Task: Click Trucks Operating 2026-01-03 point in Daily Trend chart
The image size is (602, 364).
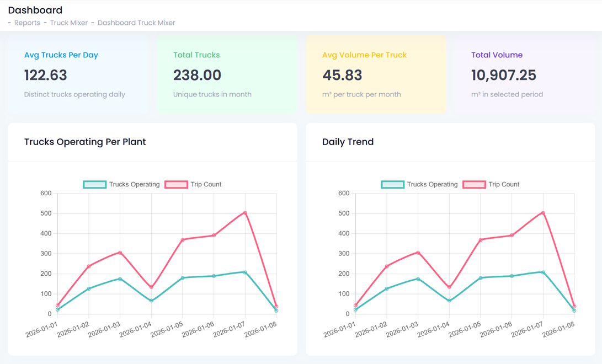Action: [x=418, y=279]
